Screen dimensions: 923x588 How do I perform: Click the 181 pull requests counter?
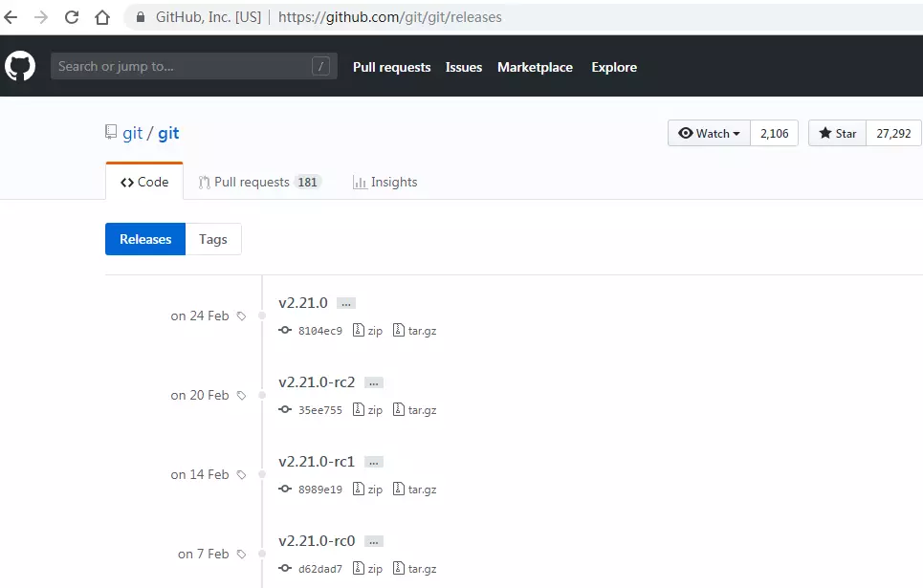tap(307, 182)
